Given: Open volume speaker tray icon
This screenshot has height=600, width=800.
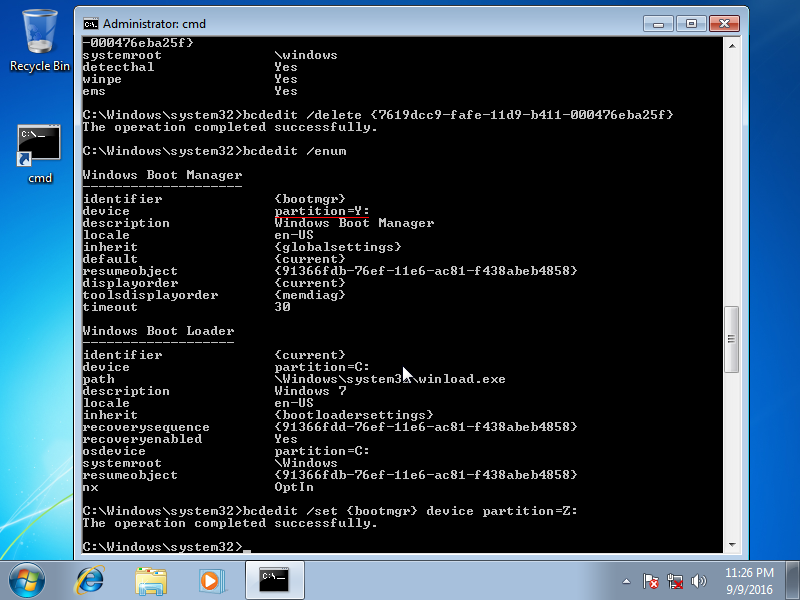Looking at the screenshot, I should pyautogui.click(x=698, y=581).
